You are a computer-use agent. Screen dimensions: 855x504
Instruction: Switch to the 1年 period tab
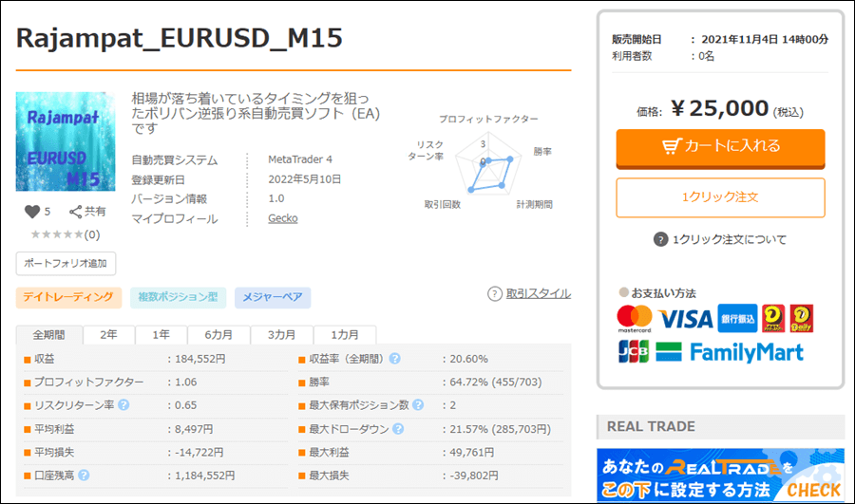pos(161,335)
